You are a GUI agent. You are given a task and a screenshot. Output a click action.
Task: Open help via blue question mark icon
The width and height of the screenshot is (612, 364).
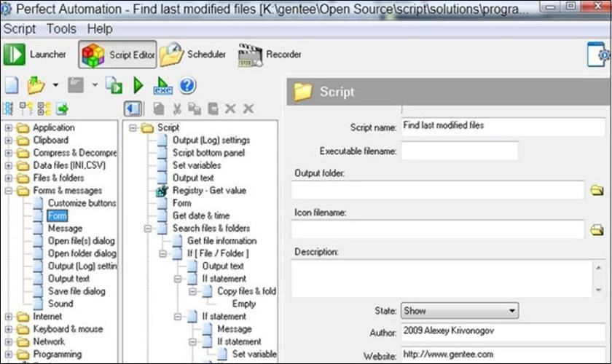(187, 85)
